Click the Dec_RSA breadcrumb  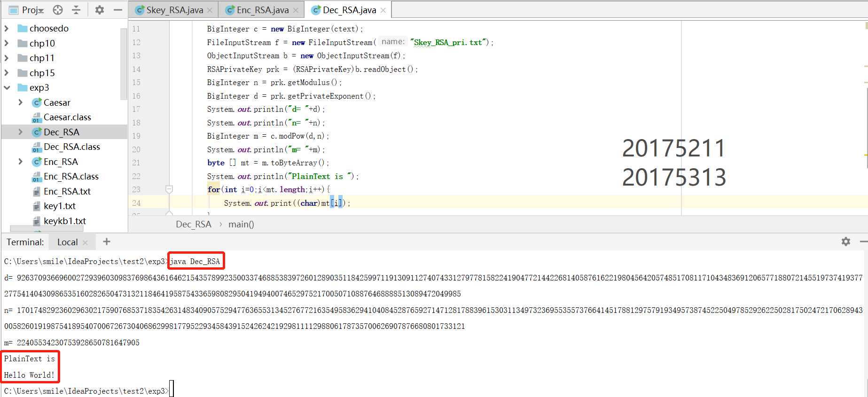(x=194, y=224)
